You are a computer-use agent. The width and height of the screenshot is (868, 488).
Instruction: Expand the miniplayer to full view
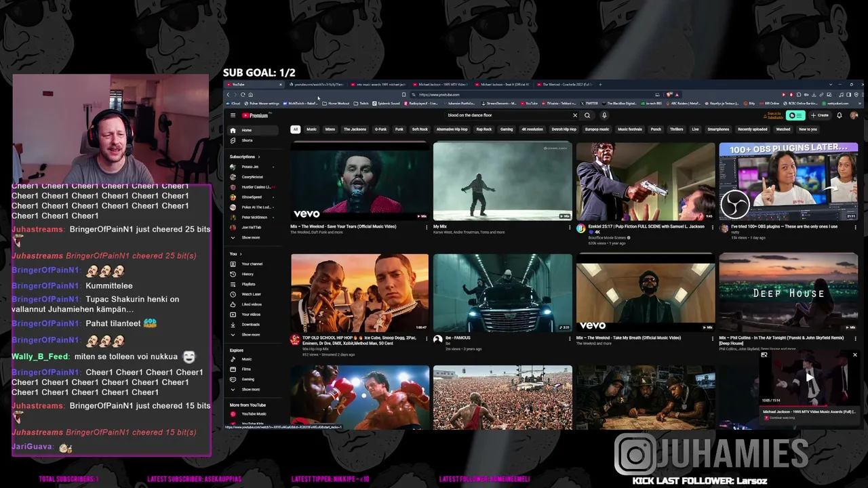[764, 355]
